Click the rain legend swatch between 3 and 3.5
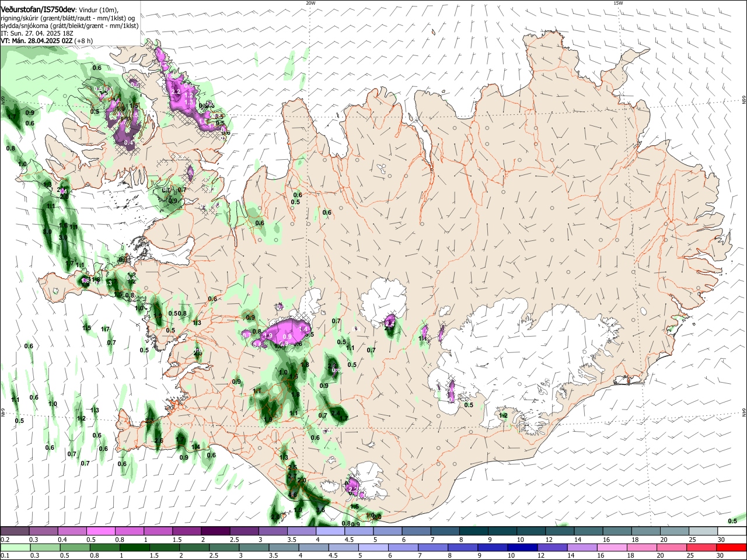Viewport: 747px width, 560px height. [253, 547]
